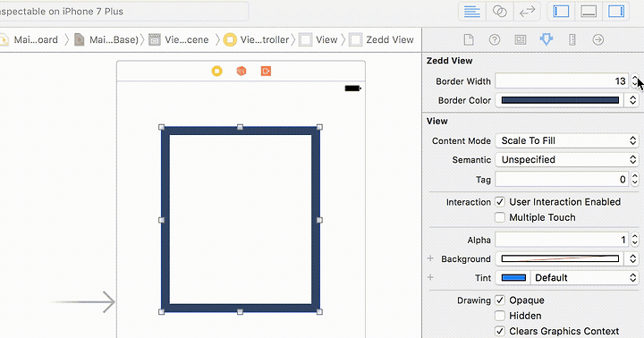Image resolution: width=644 pixels, height=338 pixels.
Task: Open the Tint Default dropdown
Action: point(584,278)
